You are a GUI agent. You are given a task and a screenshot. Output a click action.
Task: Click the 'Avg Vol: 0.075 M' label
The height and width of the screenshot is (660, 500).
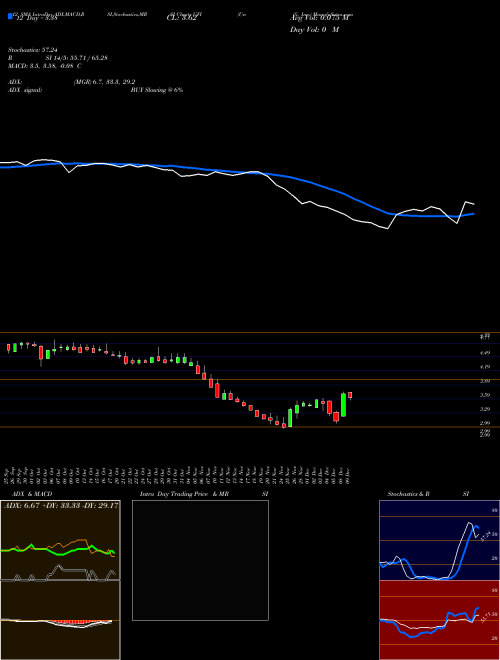pos(320,18)
